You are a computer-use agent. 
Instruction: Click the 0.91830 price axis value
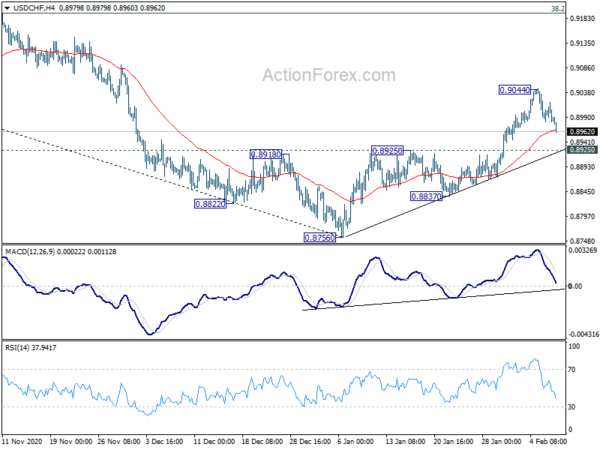582,18
